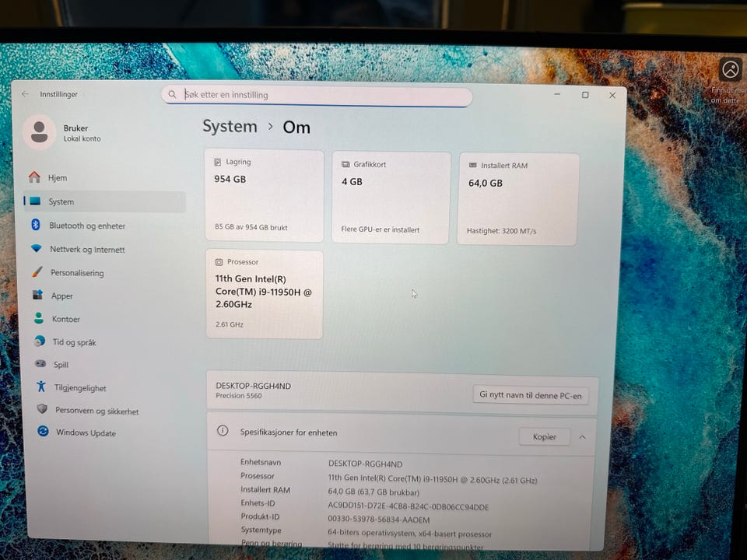Click the Lokal konto text under Bruker
Viewport: 747px width, 560px height.
click(82, 138)
